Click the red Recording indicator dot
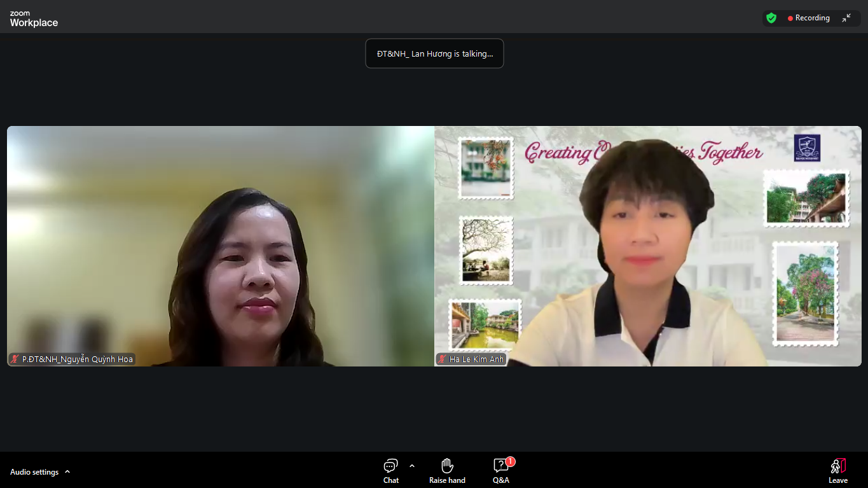This screenshot has height=488, width=868. [790, 18]
